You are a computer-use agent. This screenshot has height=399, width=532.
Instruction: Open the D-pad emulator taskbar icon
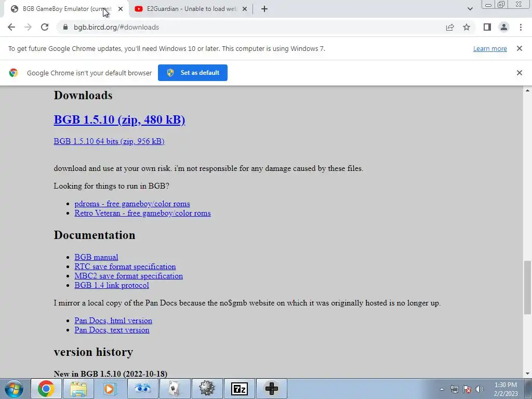click(271, 389)
